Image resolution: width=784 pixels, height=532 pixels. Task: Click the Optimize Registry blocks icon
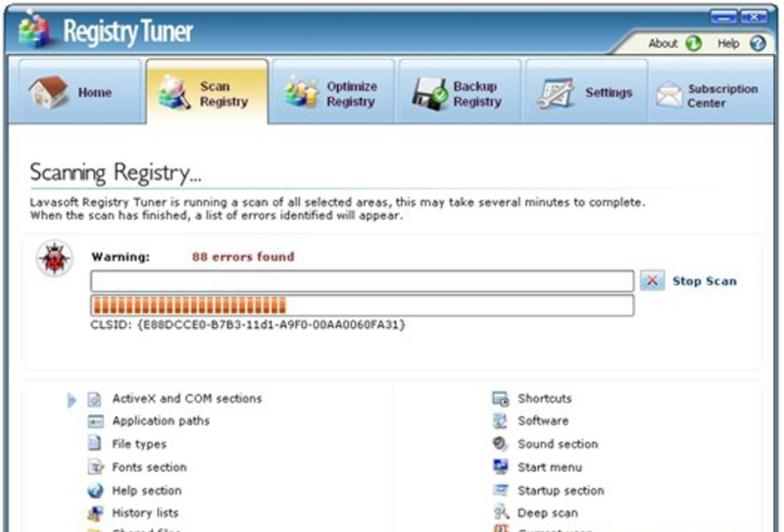coord(302,92)
